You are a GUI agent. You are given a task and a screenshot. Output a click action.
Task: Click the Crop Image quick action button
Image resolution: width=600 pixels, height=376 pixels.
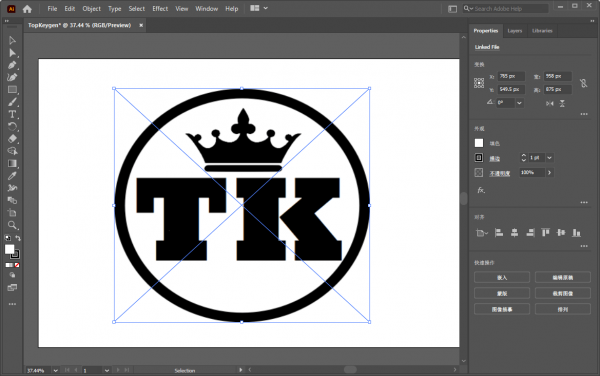562,293
